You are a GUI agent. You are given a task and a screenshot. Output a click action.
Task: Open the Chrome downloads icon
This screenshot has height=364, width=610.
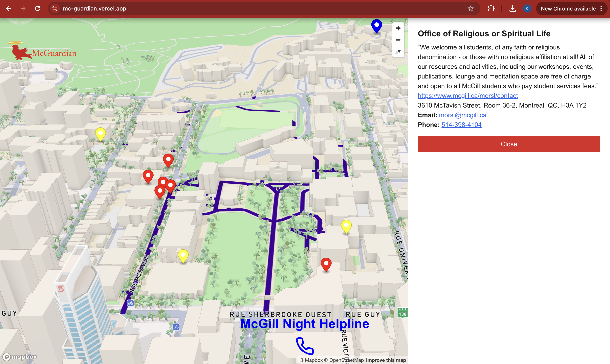(512, 9)
